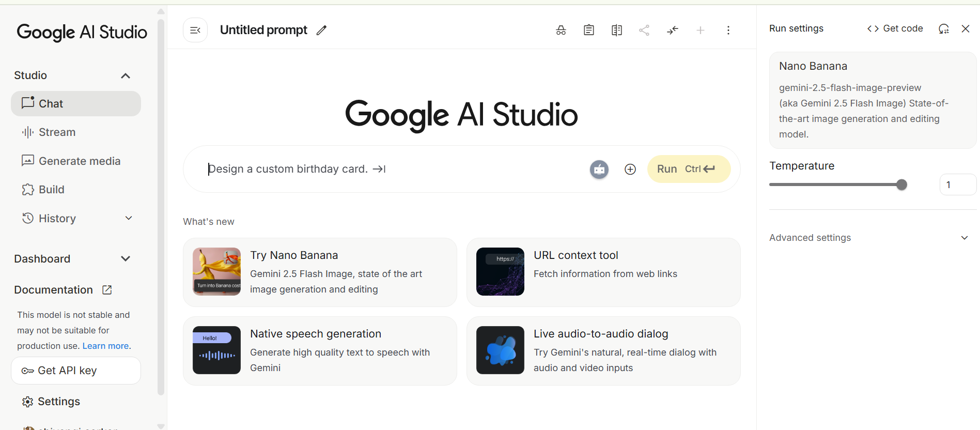Open the three-dot more options menu
Viewport: 980px width, 430px height.
point(728,30)
